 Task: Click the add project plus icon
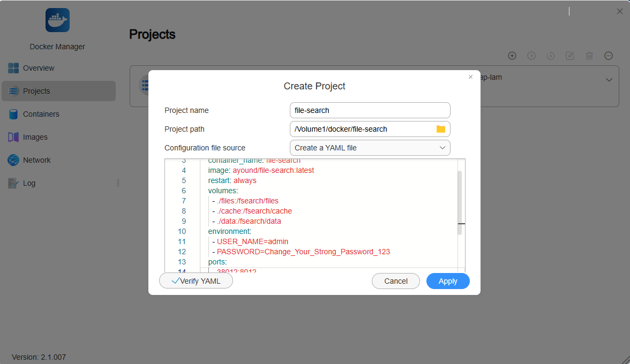pyautogui.click(x=512, y=56)
